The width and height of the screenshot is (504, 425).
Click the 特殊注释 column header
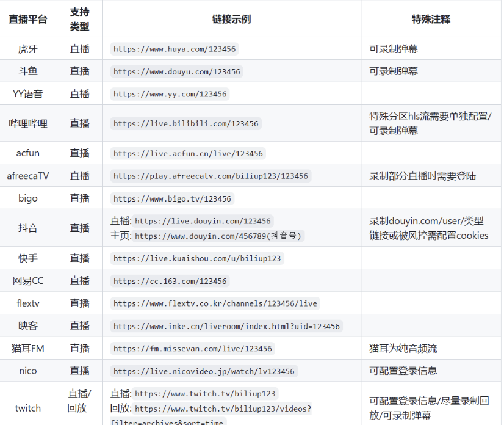(431, 18)
